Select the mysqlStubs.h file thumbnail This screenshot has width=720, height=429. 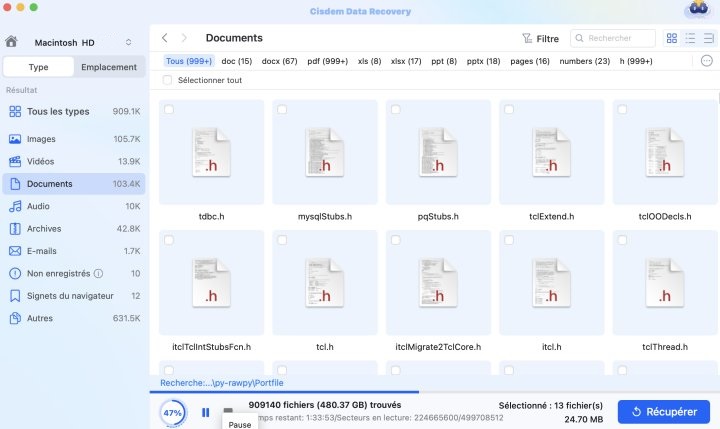(x=325, y=152)
